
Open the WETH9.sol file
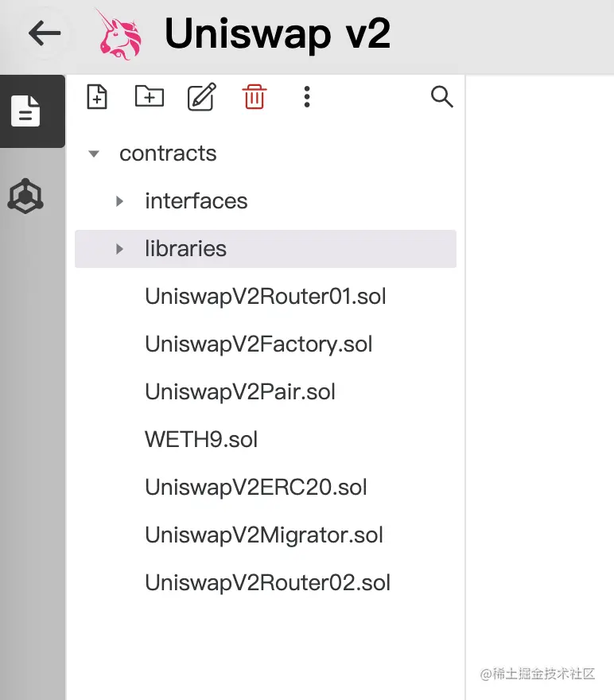pos(201,440)
